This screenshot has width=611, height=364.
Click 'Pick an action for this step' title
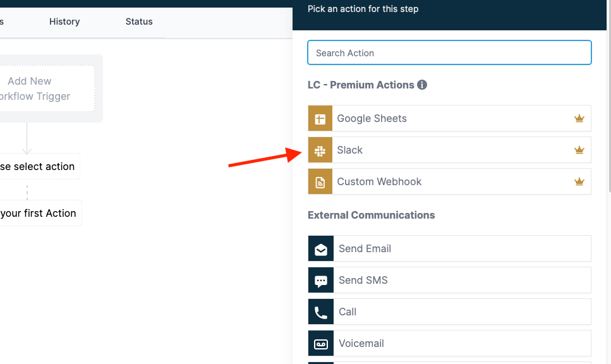click(363, 9)
